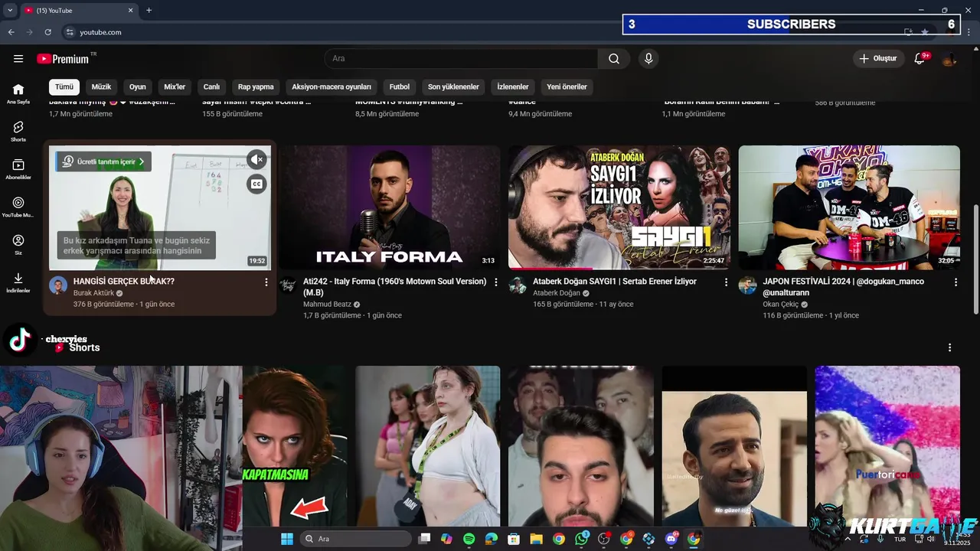
Task: Click the search magnifier button
Action: 614,59
